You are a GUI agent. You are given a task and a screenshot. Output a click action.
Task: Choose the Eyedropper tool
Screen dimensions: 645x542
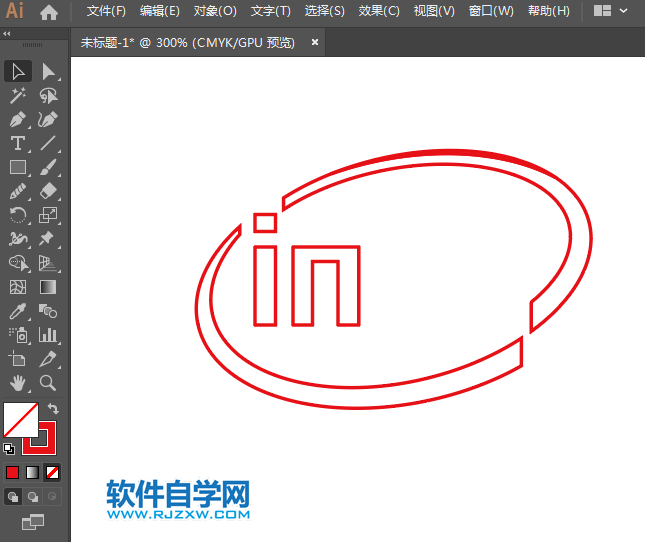[18, 311]
